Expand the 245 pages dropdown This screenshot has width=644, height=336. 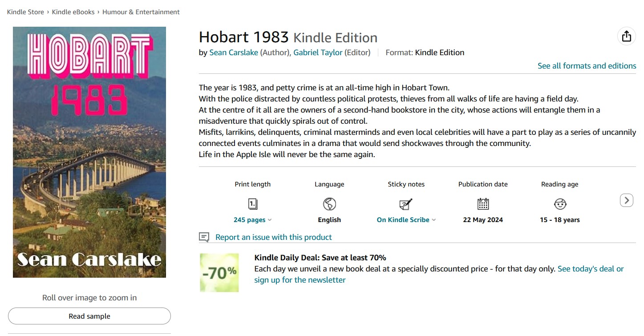252,219
